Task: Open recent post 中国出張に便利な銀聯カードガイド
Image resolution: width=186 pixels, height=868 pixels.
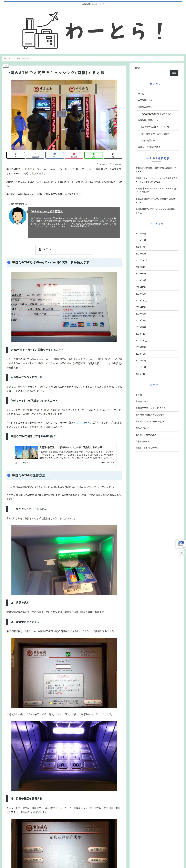Action: pos(157,170)
